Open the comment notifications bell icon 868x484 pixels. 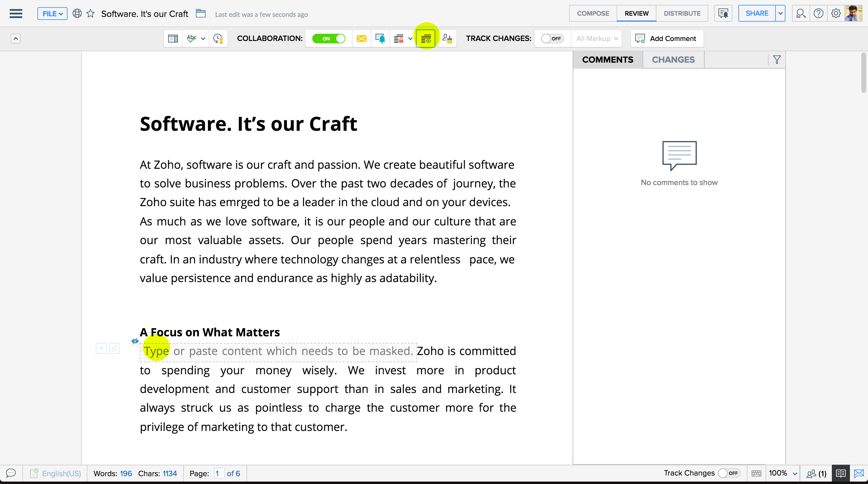(x=380, y=39)
